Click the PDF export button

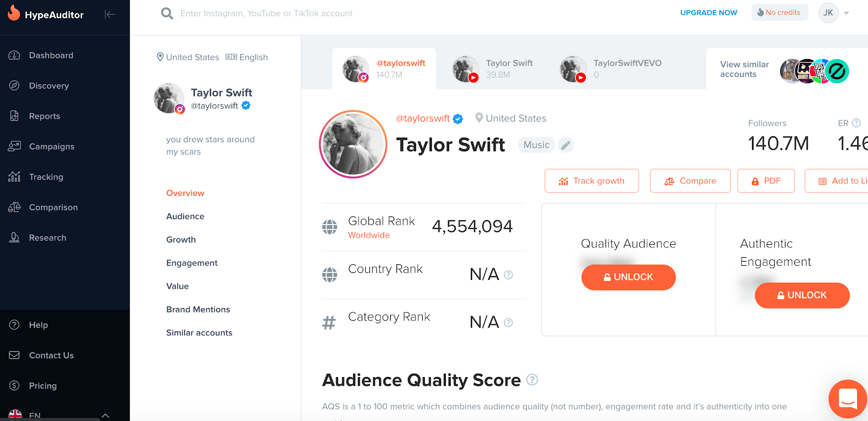[x=765, y=181]
